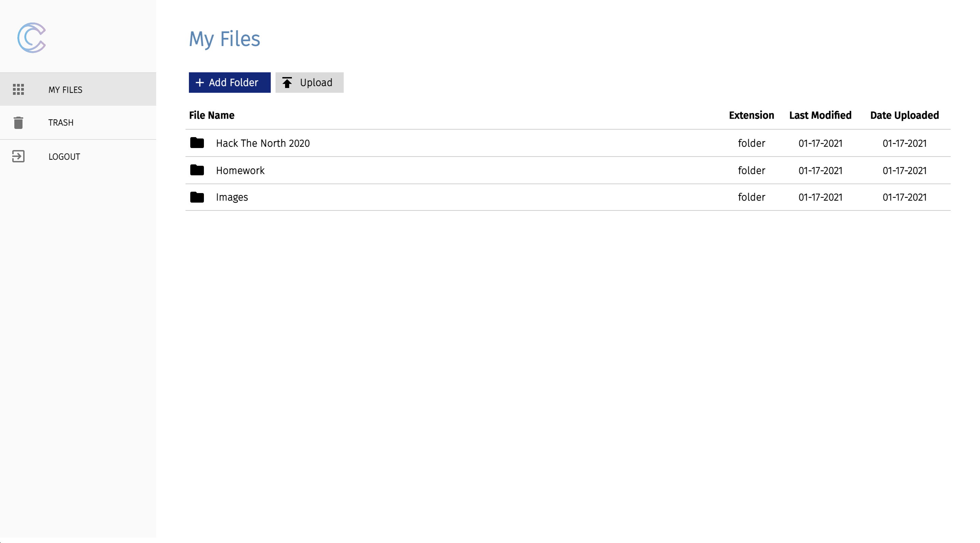Click the upload arrow icon
This screenshot has height=543, width=980.
[x=287, y=83]
